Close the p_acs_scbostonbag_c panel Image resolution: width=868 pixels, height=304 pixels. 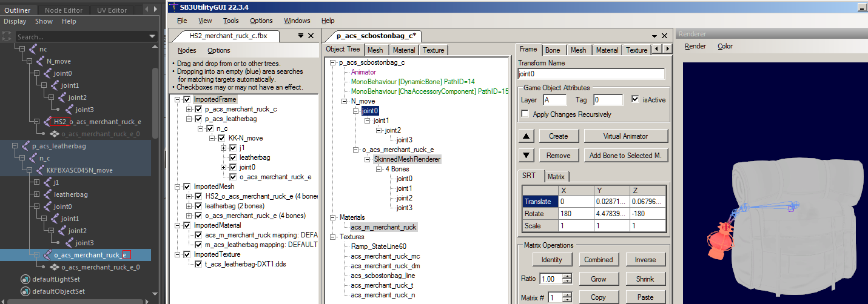[x=665, y=36]
